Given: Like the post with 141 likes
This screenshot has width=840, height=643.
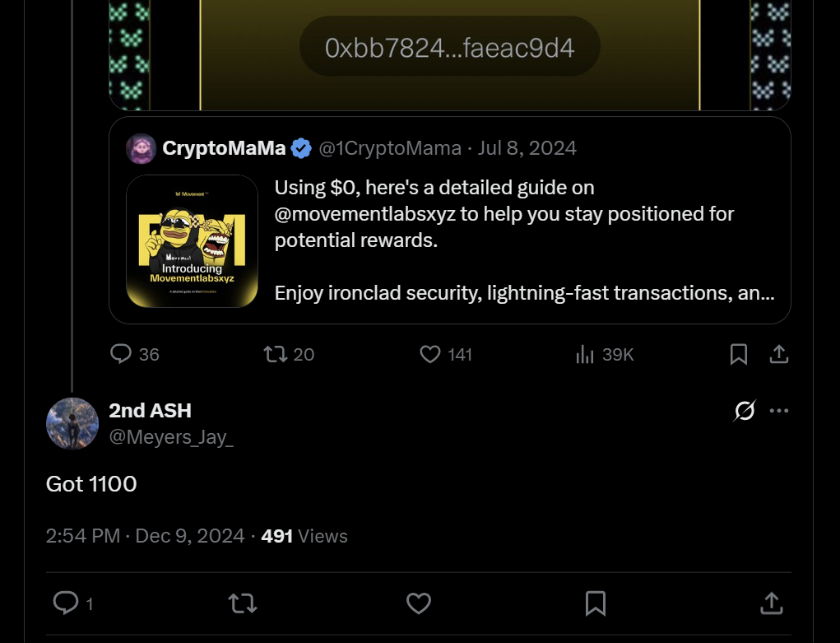Looking at the screenshot, I should pyautogui.click(x=430, y=354).
